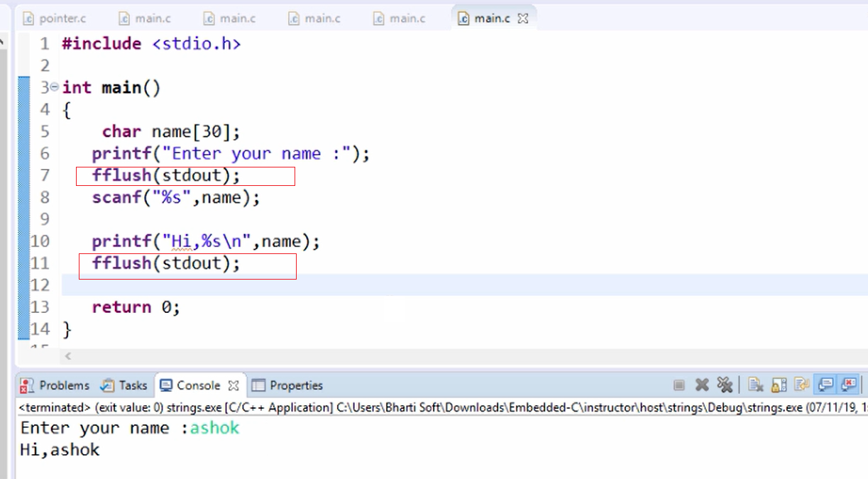Click the opening brace on line 4
The width and height of the screenshot is (868, 479).
[x=67, y=110]
